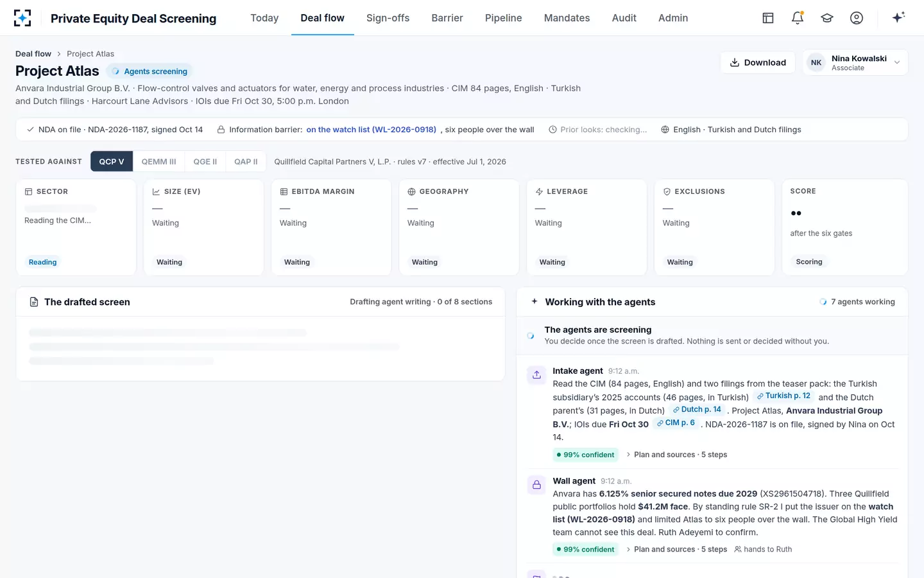Switch to the Sign-offs tab
924x578 pixels.
click(x=388, y=18)
